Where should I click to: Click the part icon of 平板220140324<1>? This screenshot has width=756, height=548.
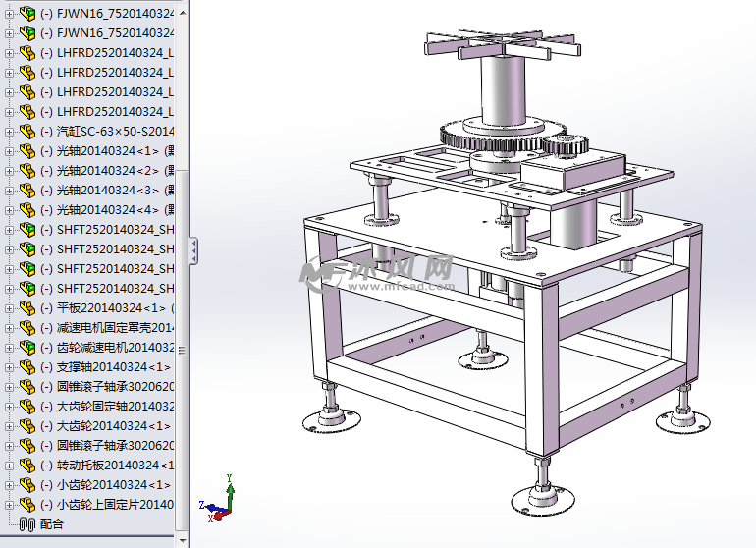[27, 308]
